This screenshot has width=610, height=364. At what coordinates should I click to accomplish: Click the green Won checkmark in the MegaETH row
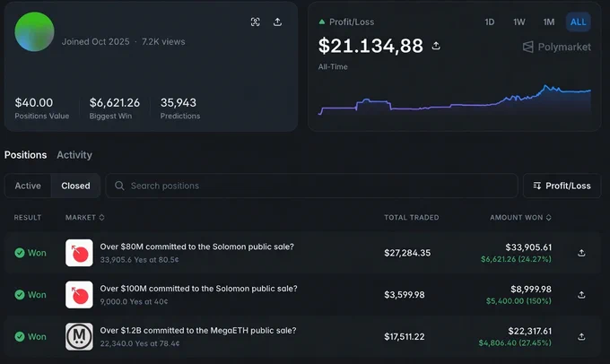(20, 336)
